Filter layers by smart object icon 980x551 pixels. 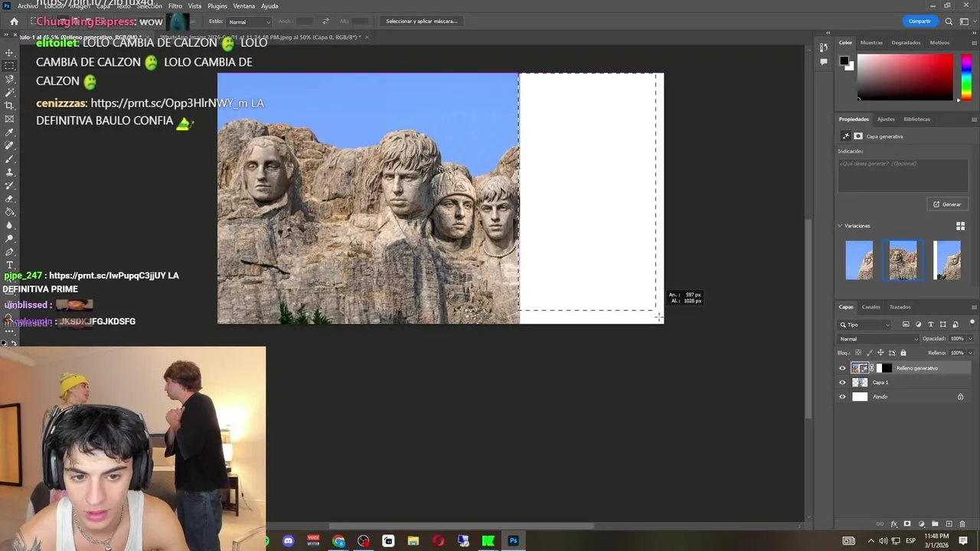[955, 324]
